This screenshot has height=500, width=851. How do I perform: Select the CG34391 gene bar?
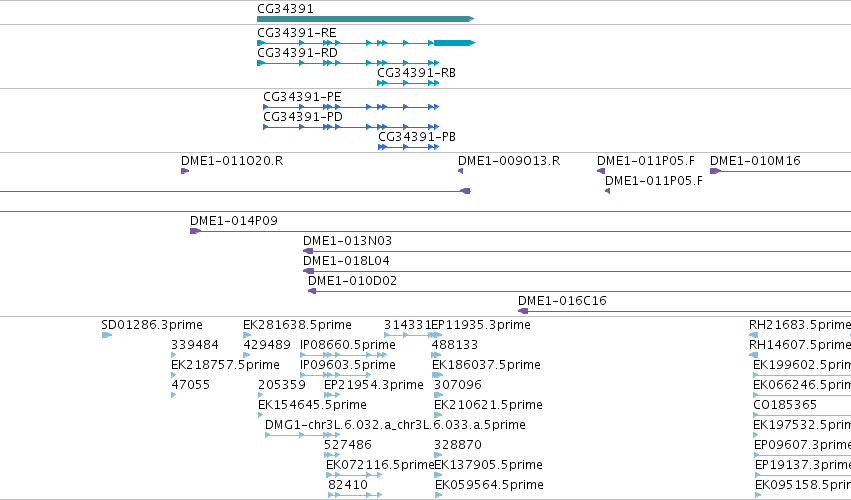(365, 19)
